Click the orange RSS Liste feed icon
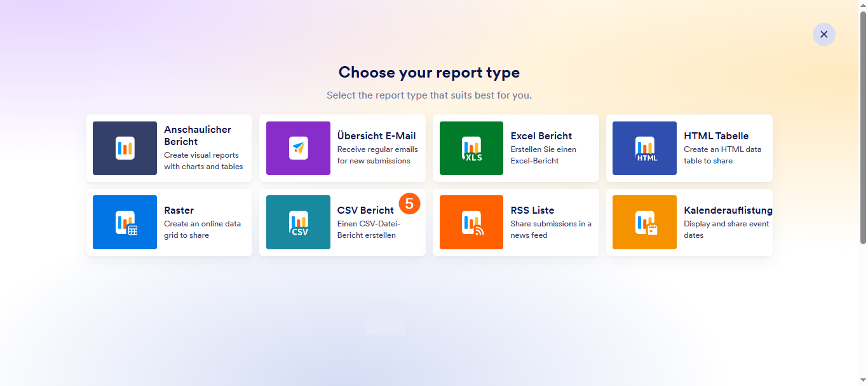The image size is (868, 386). click(471, 223)
